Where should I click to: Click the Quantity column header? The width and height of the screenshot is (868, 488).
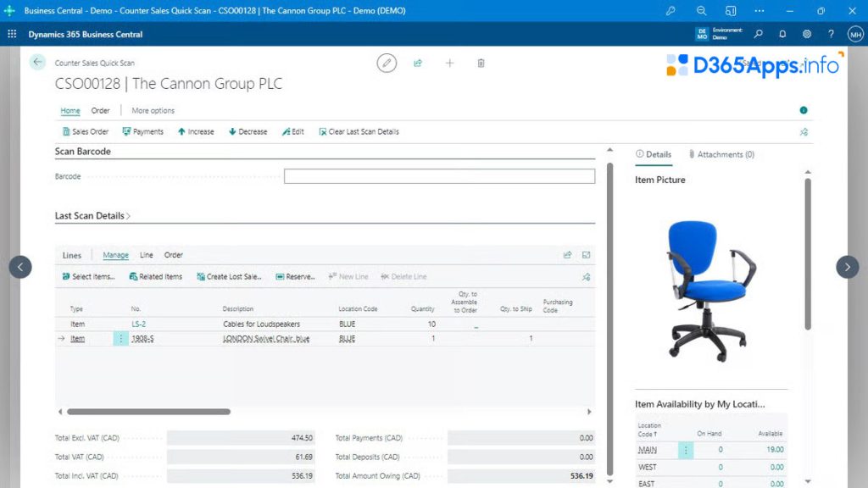(422, 308)
